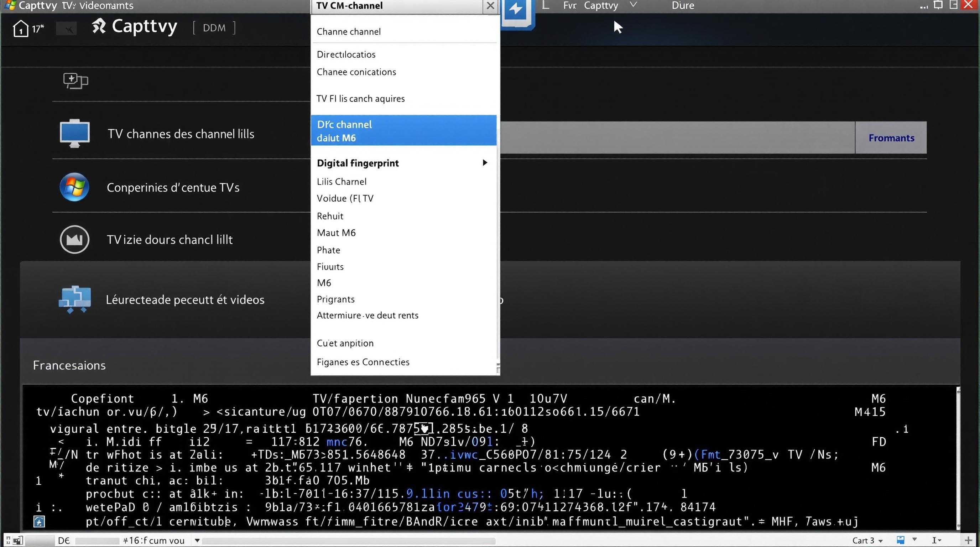Click the plus icon in the status bar
Image resolution: width=980 pixels, height=547 pixels.
[x=969, y=540]
